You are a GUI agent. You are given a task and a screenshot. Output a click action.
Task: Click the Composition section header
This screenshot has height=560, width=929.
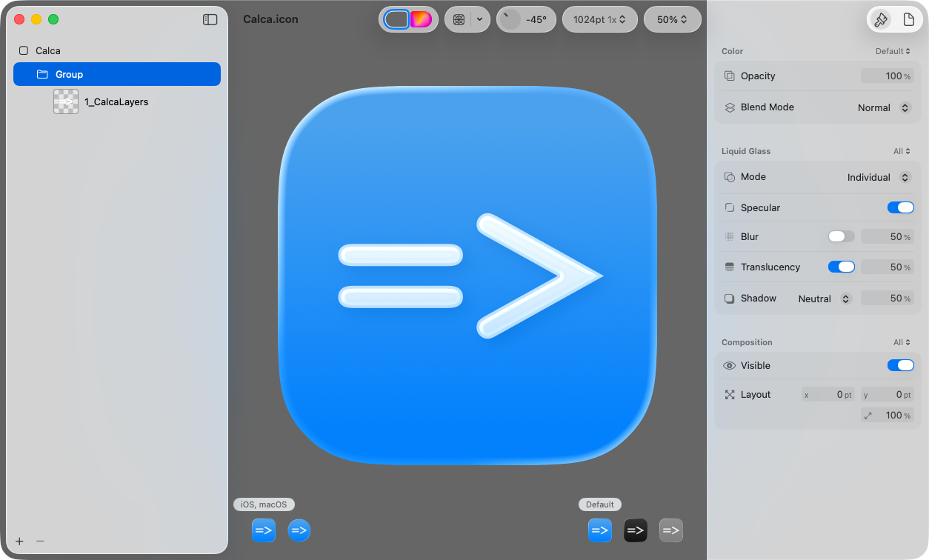(x=747, y=342)
